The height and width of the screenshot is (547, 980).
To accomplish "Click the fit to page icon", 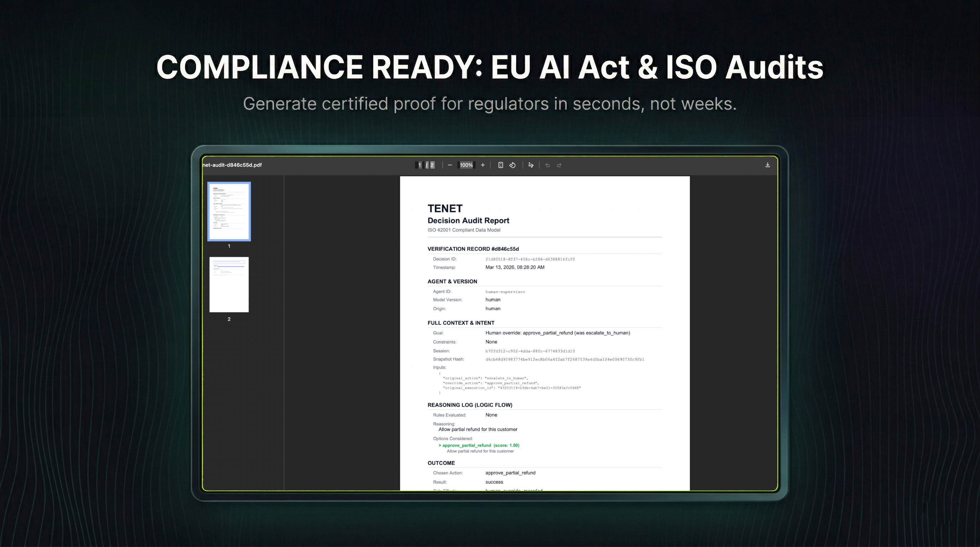I will pyautogui.click(x=501, y=165).
